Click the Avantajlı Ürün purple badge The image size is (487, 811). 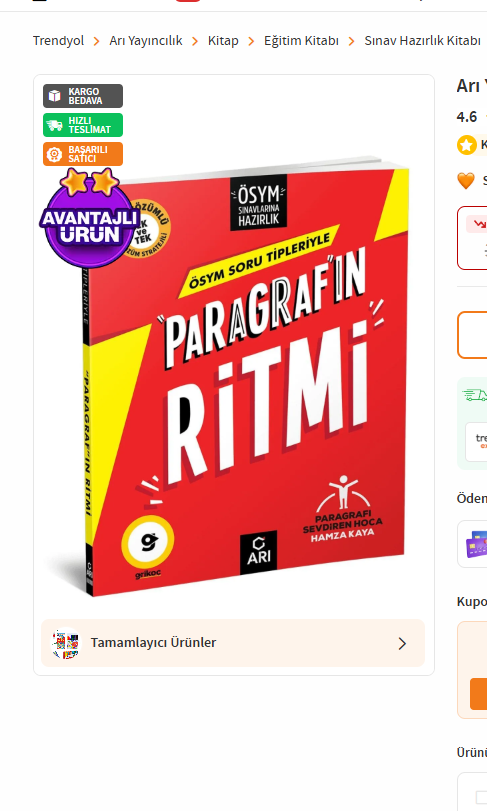[89, 219]
